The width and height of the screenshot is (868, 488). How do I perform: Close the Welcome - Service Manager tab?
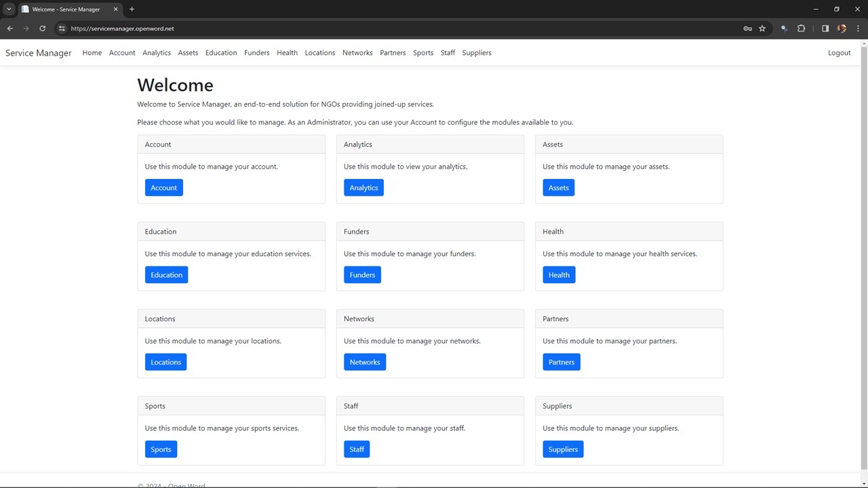116,9
